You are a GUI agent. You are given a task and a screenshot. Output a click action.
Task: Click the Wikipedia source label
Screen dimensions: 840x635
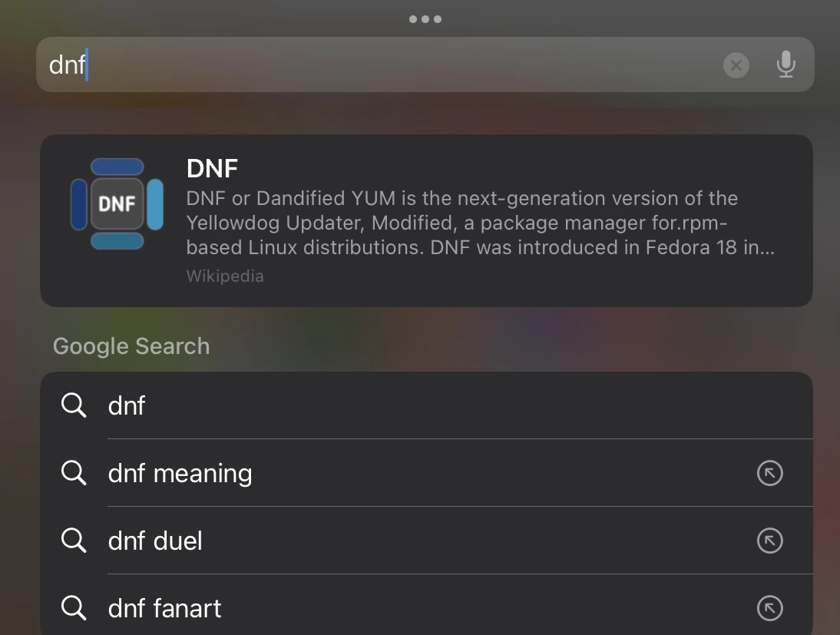point(225,276)
